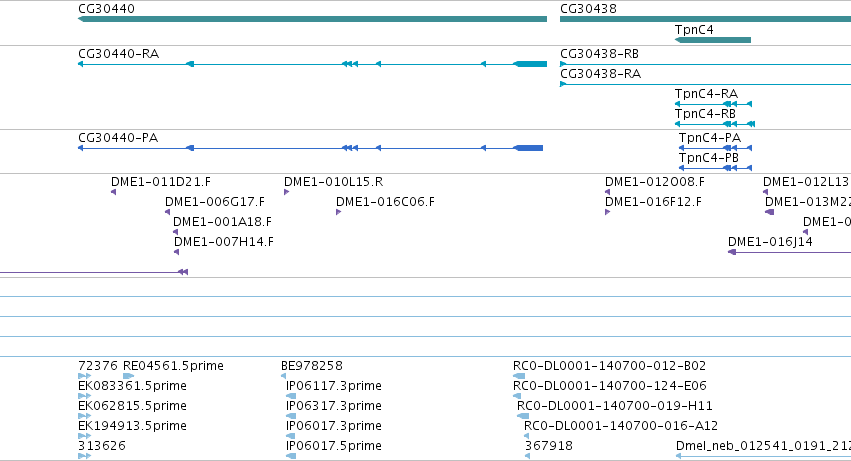Click the CG30440-PA protein label
Image resolution: width=851 pixels, height=461 pixels.
(x=118, y=138)
